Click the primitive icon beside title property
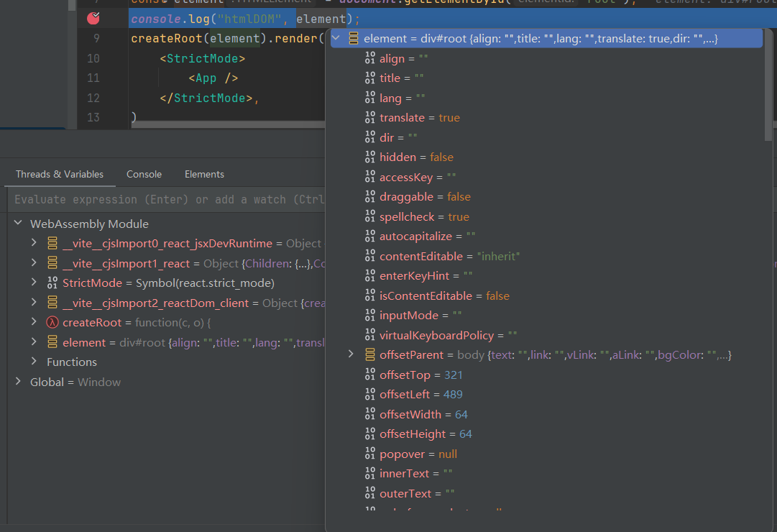This screenshot has height=532, width=777. [x=369, y=78]
